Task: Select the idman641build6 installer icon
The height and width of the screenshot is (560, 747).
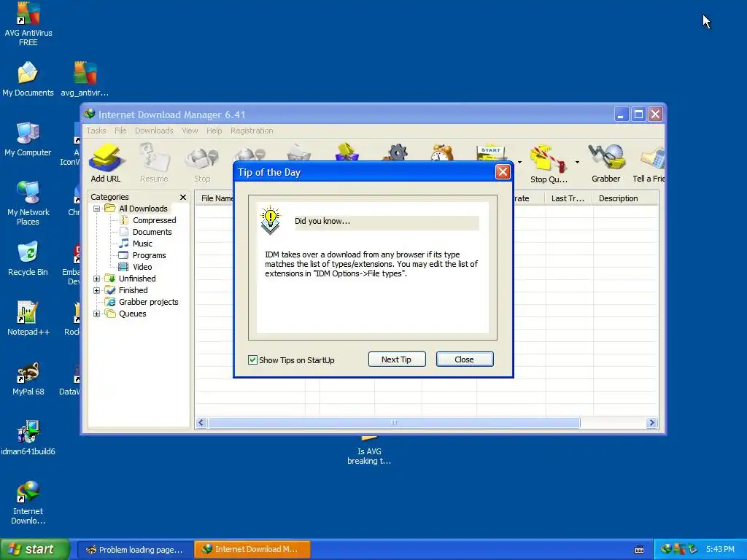Action: click(28, 438)
